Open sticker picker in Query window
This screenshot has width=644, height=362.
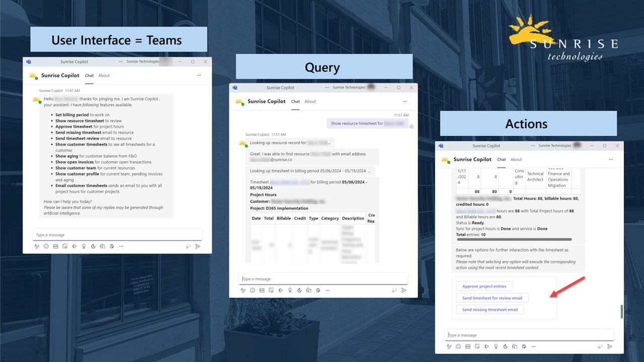coord(271,290)
